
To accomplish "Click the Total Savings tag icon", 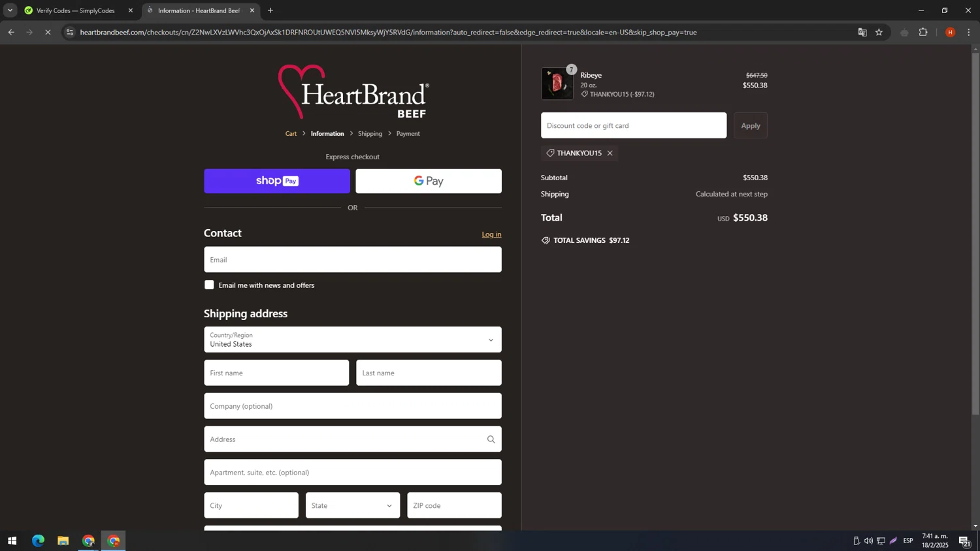I will pos(546,240).
